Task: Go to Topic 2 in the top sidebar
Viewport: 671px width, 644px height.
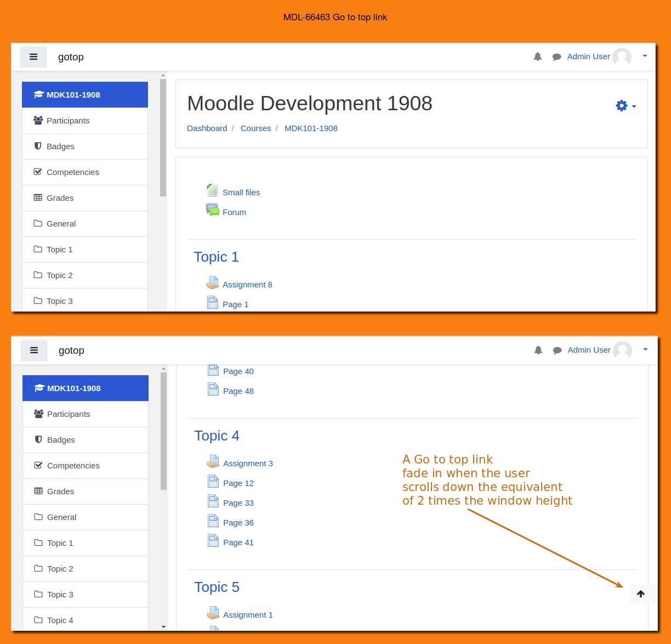Action: click(85, 275)
